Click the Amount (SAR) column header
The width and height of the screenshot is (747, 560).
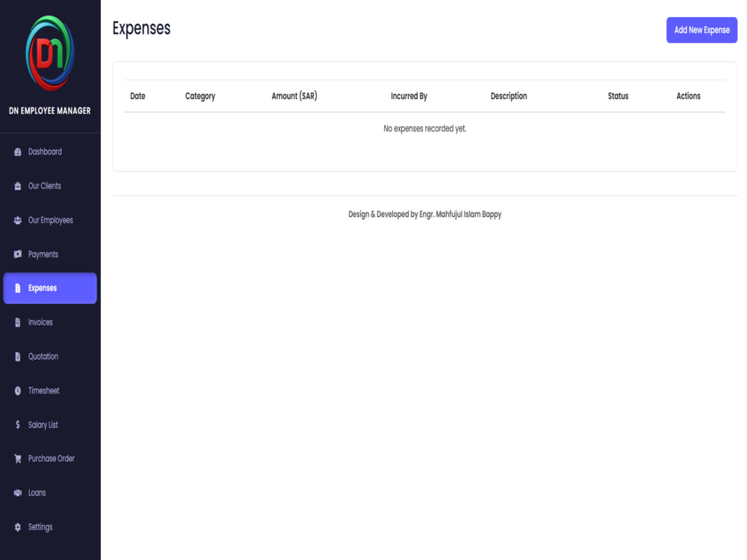click(294, 96)
